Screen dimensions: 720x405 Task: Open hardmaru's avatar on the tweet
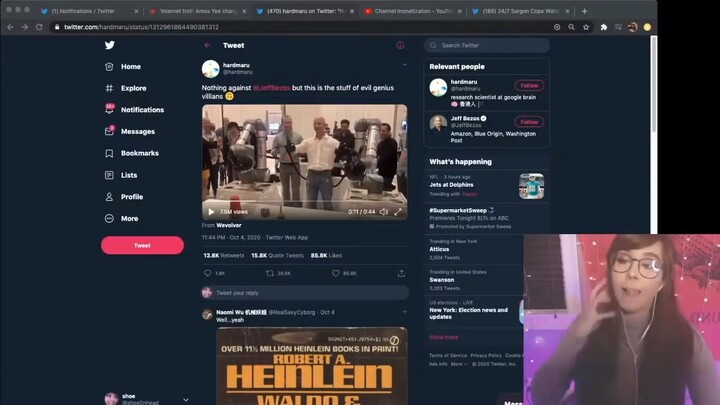[x=210, y=69]
